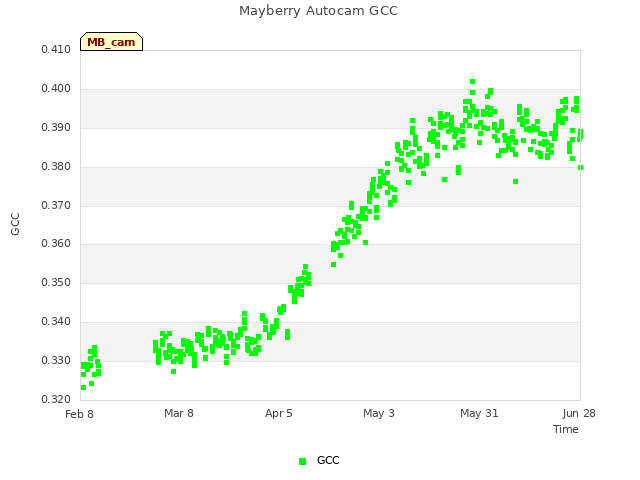This screenshot has width=640, height=480.
Task: Click the 0.360 y-axis value
Action: [56, 244]
